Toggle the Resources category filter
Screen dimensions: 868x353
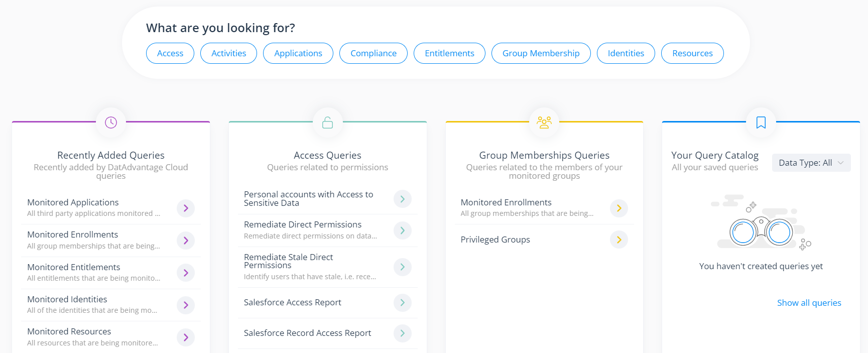coord(692,53)
